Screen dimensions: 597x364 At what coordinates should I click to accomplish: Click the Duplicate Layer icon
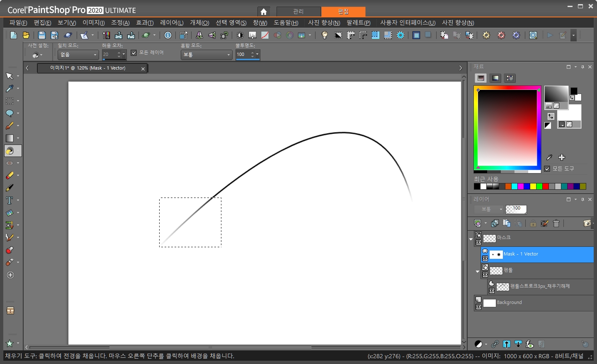[x=495, y=224]
